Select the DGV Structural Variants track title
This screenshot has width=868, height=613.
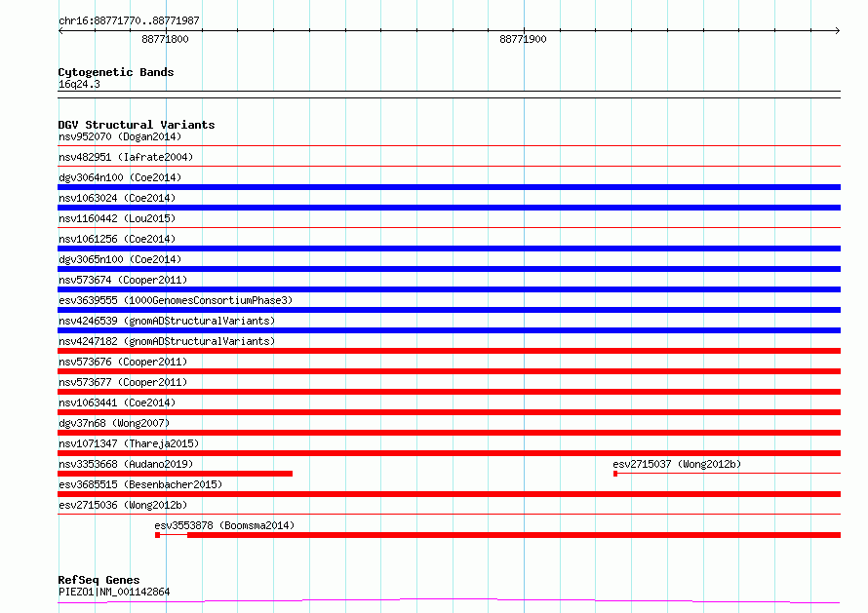(x=137, y=125)
